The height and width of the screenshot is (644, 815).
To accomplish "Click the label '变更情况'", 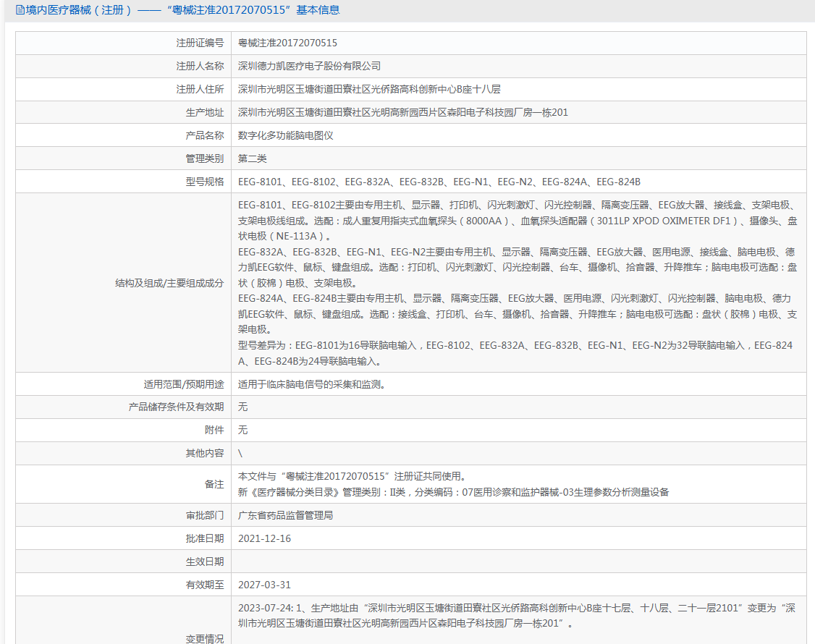I will coord(205,639).
